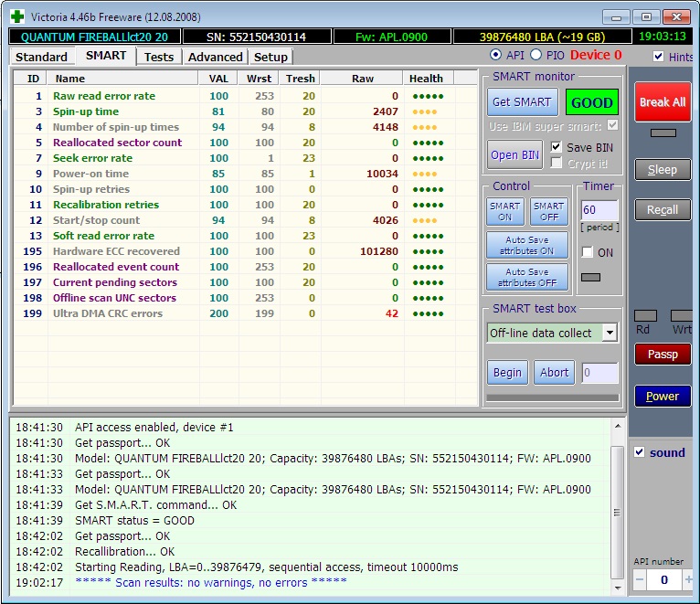Screen dimensions: 700x604
Task: Select the Raw read error rate row
Action: pyautogui.click(x=245, y=96)
